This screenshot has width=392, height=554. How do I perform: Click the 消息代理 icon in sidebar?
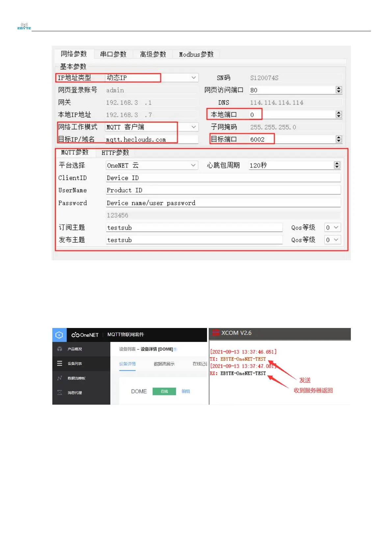tap(60, 392)
